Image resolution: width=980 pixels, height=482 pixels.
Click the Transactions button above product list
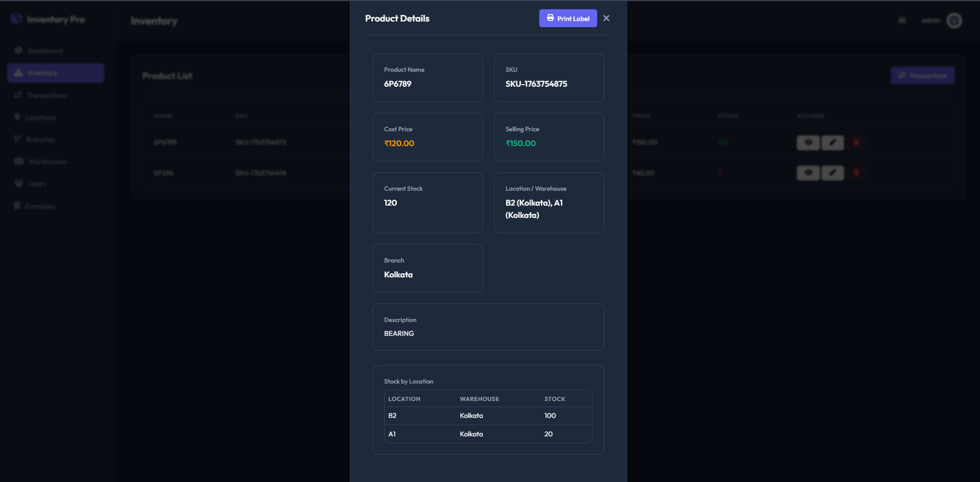[922, 75]
